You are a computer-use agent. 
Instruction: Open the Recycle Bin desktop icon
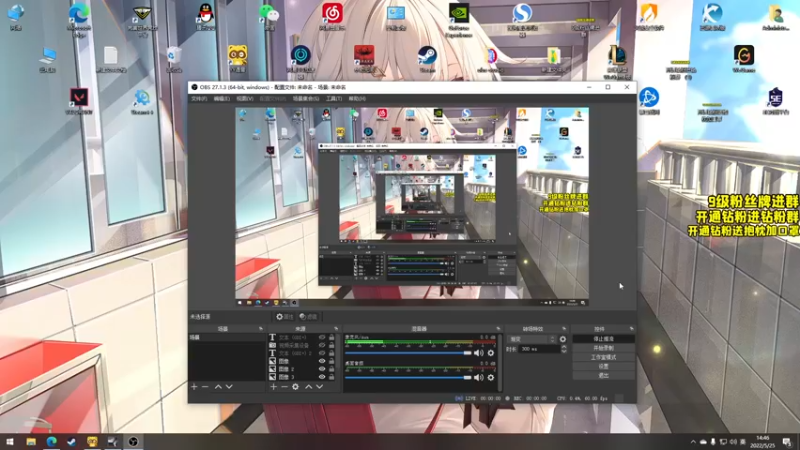(173, 59)
